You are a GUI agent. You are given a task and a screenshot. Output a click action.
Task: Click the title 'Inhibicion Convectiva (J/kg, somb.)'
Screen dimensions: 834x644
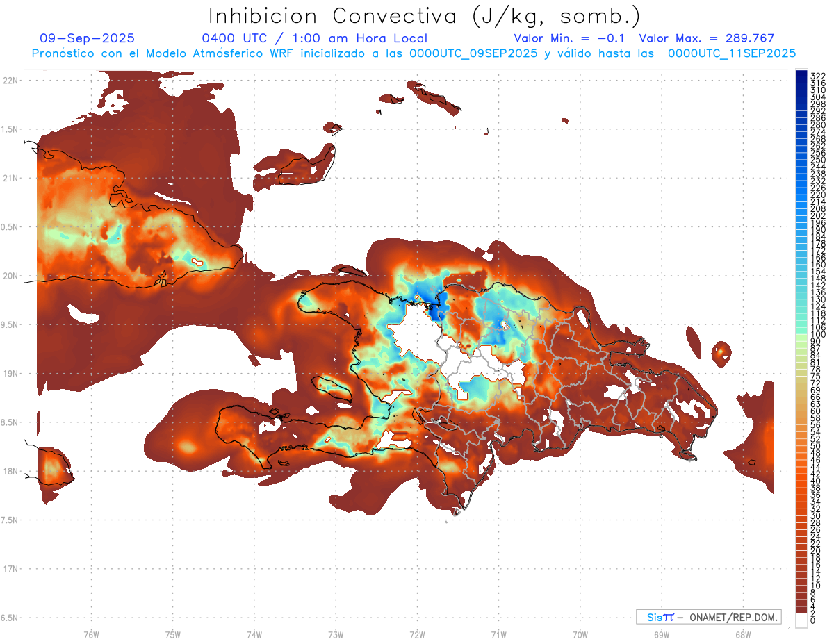click(425, 17)
